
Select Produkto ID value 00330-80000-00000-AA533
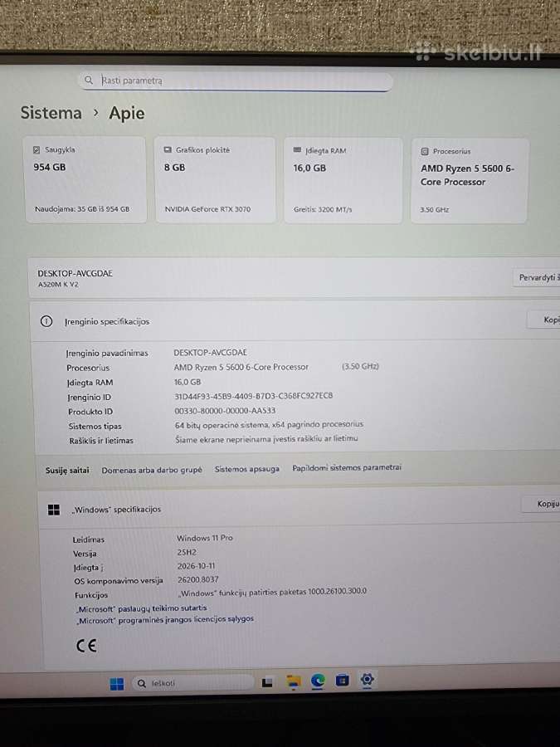click(x=225, y=411)
